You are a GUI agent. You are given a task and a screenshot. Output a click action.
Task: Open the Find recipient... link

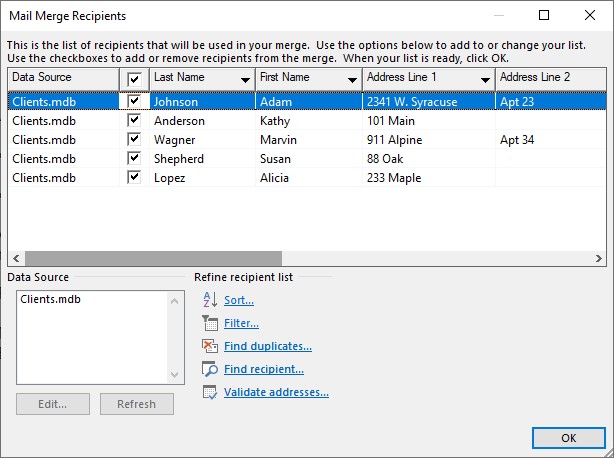tap(264, 369)
